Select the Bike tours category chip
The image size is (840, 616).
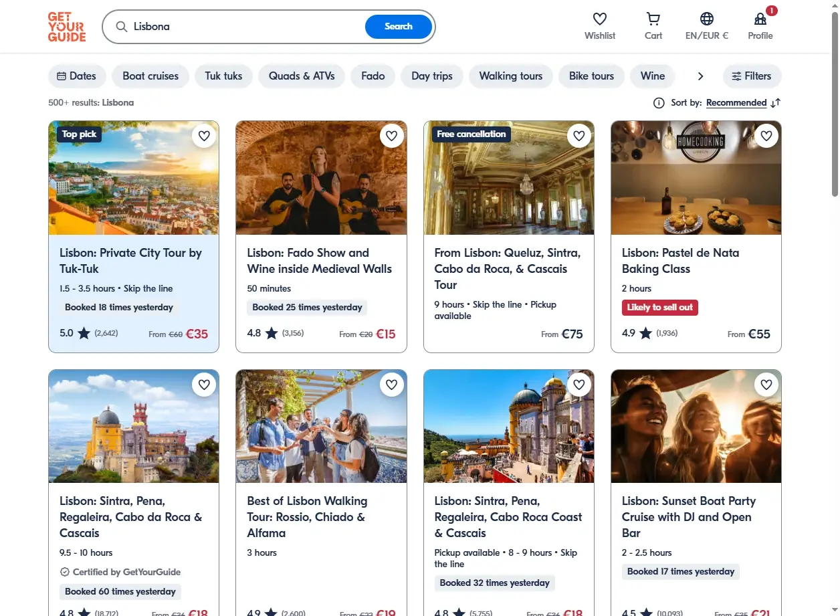click(x=591, y=76)
